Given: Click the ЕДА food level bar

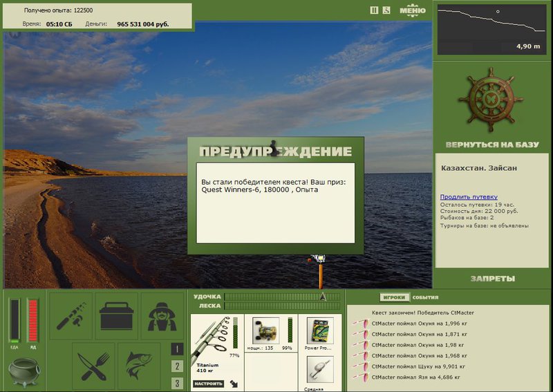Looking at the screenshot, I should pos(15,320).
